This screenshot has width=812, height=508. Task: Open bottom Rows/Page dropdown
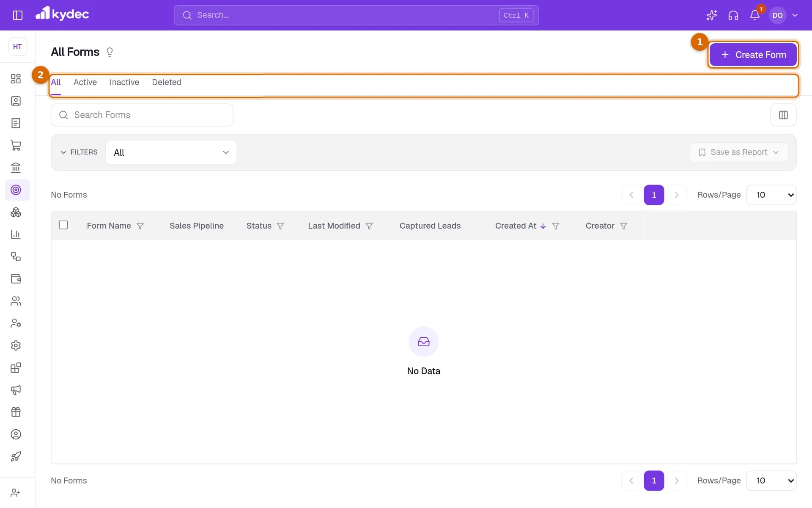tap(771, 481)
